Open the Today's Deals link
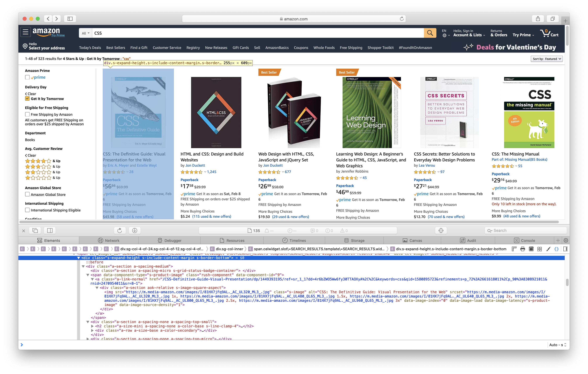Screen dimensions: 588x374 90,48
